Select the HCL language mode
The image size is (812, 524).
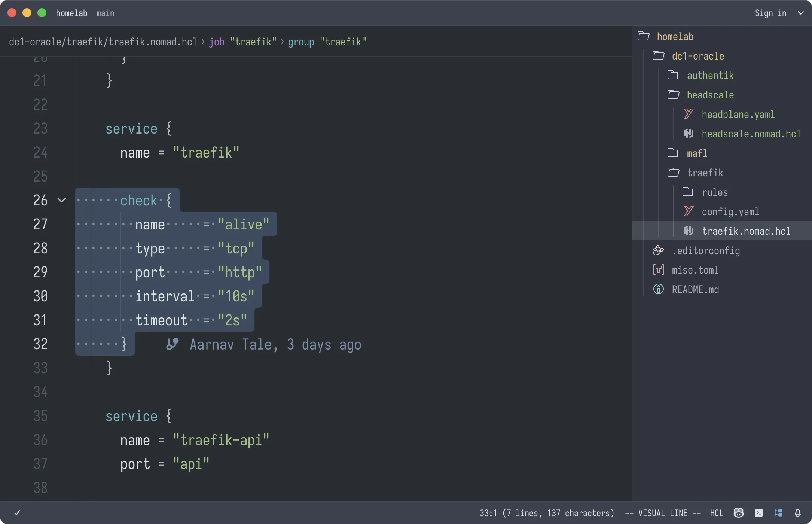click(716, 513)
